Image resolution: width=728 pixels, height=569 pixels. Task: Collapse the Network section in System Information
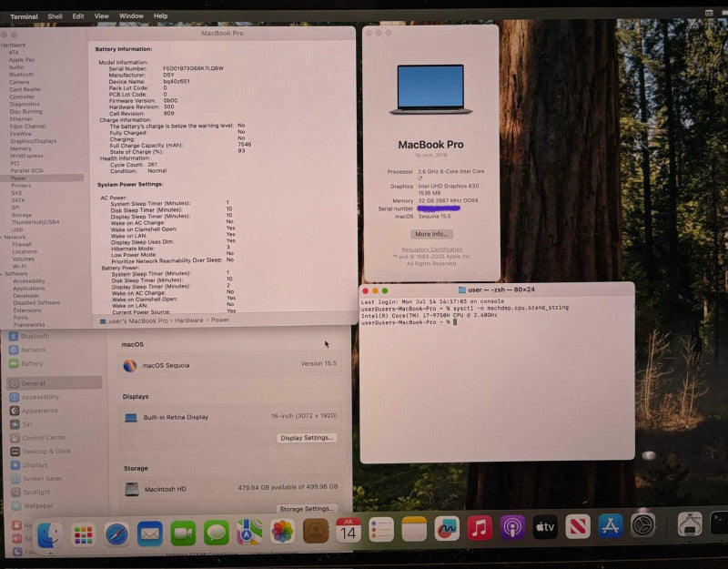[2, 237]
